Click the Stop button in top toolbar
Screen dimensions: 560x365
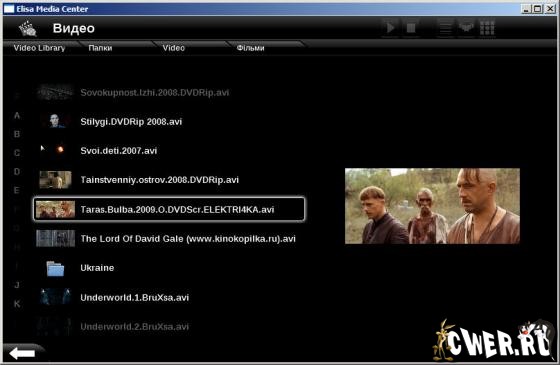[x=411, y=28]
